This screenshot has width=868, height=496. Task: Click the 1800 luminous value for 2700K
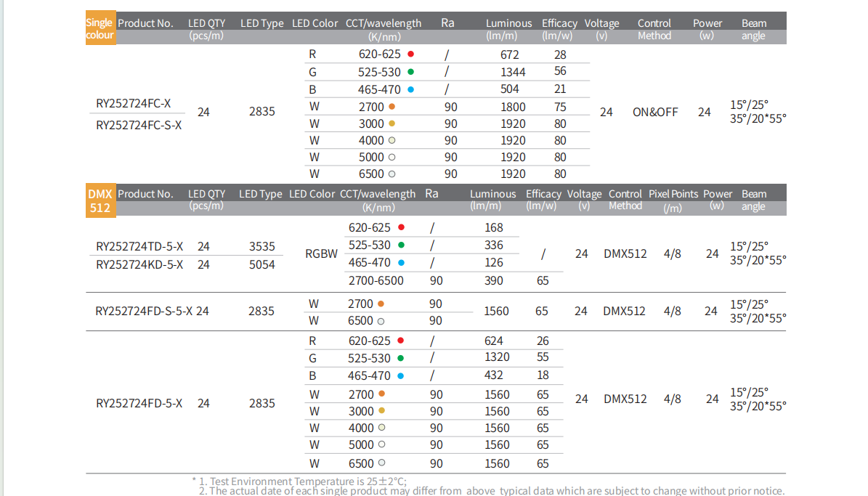[x=513, y=107]
